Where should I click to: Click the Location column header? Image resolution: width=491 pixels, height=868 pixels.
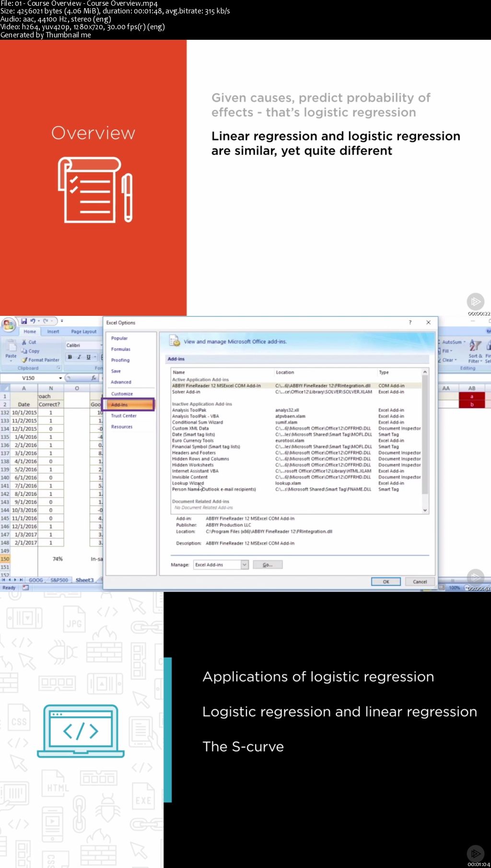(285, 372)
